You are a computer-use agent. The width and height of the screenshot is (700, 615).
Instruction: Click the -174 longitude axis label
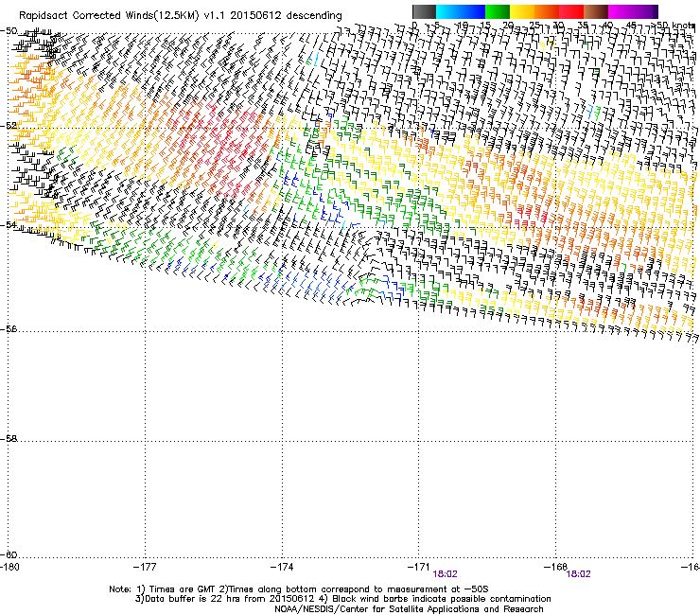coord(282,567)
